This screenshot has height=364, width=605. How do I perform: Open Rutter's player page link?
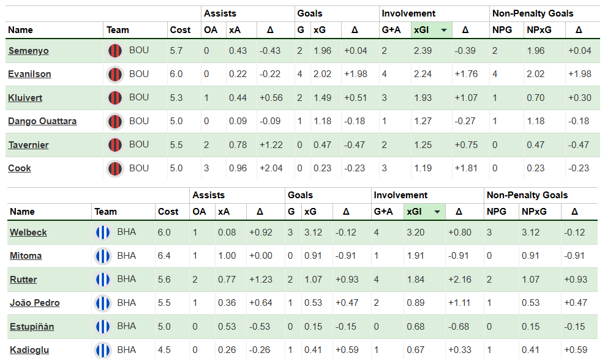[23, 280]
